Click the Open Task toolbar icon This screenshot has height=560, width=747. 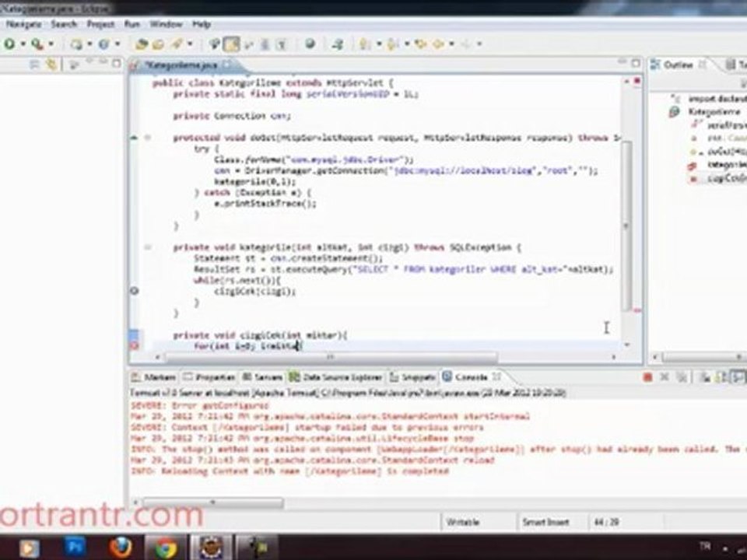pyautogui.click(x=158, y=44)
